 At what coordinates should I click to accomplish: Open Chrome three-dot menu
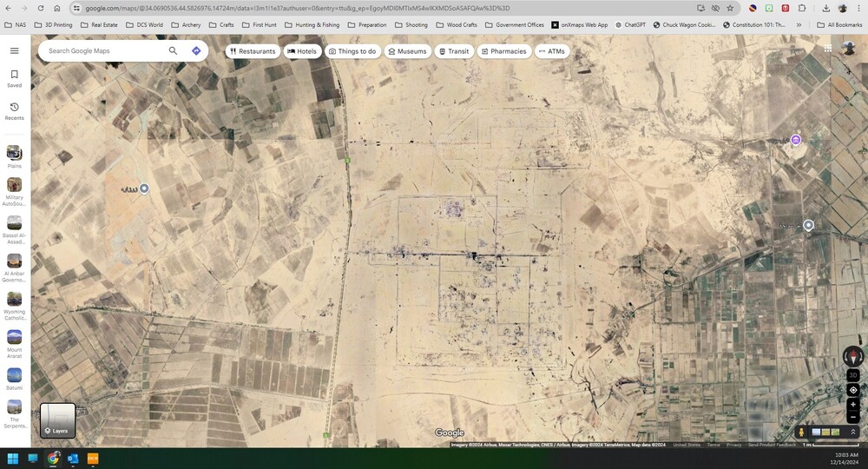click(858, 9)
